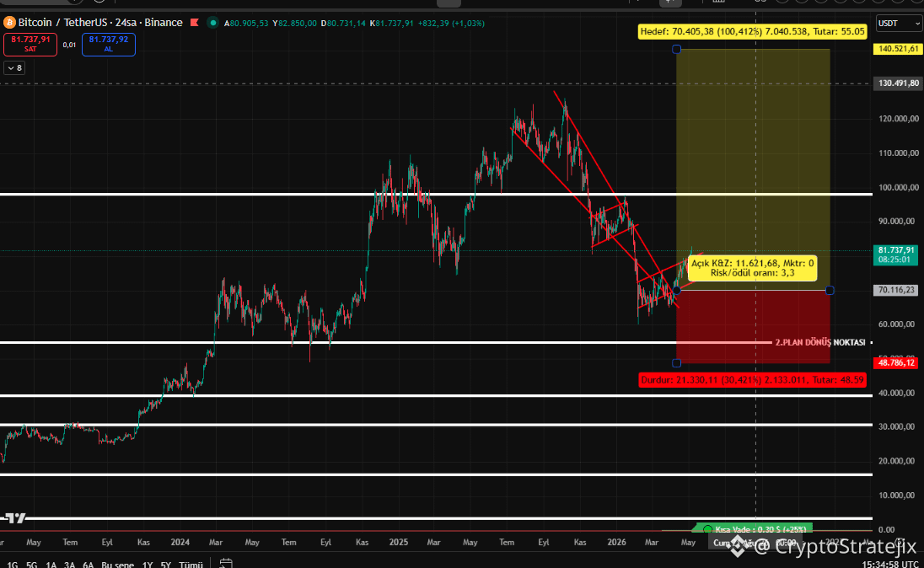This screenshot has height=568, width=924.
Task: Expand the collapsed indicators legend showing 8
Action: pyautogui.click(x=14, y=67)
